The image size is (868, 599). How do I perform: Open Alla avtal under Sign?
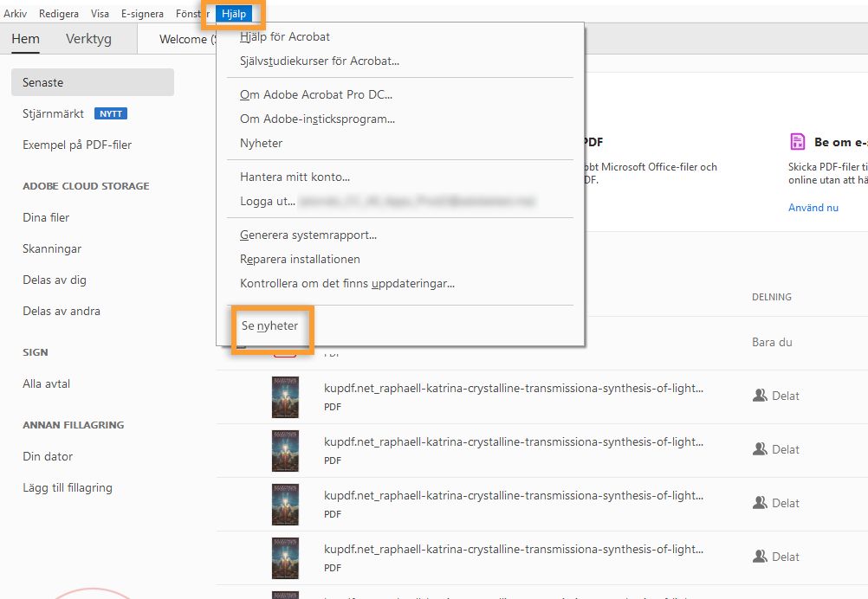pos(47,383)
